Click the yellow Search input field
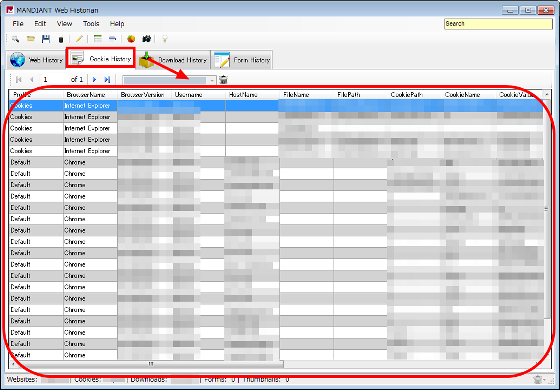Screen dimensions: 560x390 coord(498,24)
